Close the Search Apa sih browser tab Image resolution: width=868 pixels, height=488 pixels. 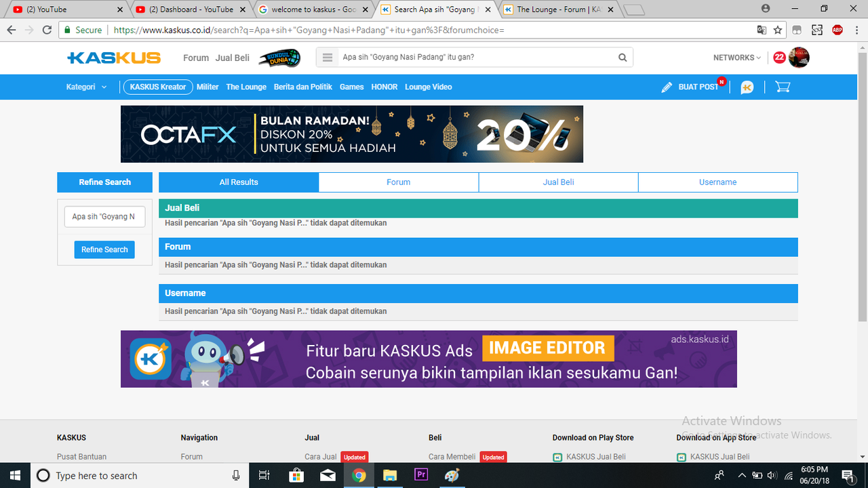[489, 9]
